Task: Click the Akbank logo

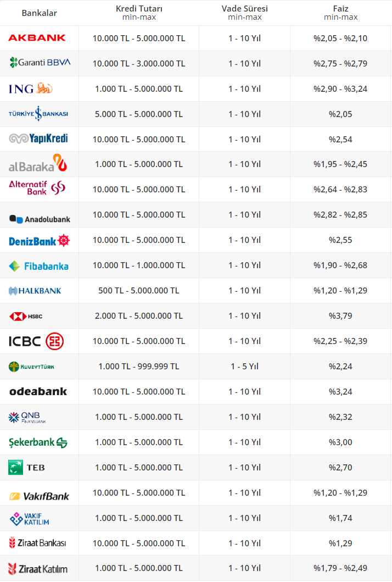Action: click(37, 38)
